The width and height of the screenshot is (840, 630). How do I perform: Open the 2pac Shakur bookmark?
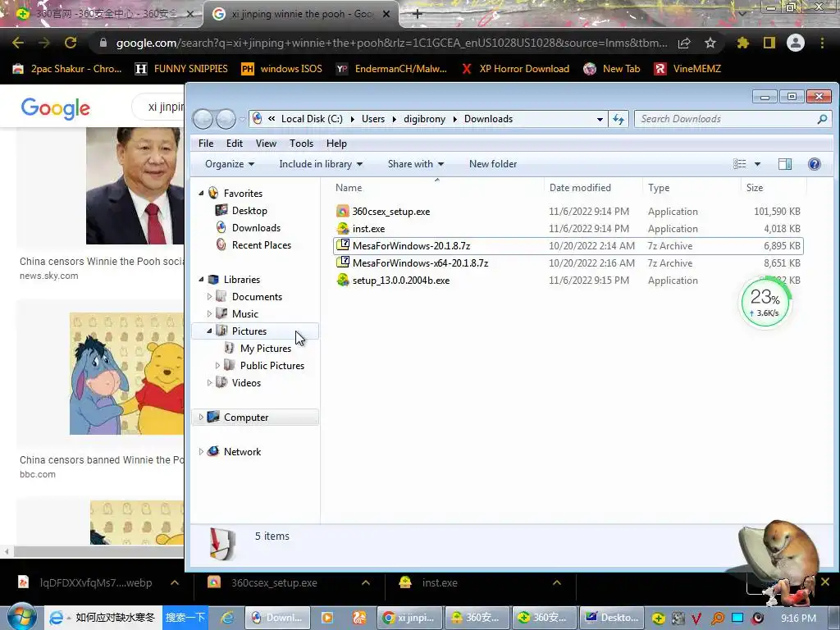pos(67,69)
